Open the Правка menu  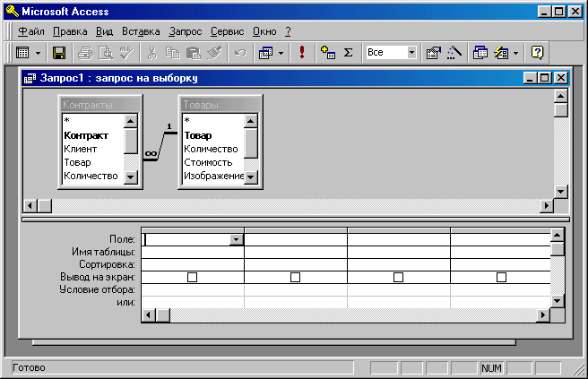(x=70, y=31)
